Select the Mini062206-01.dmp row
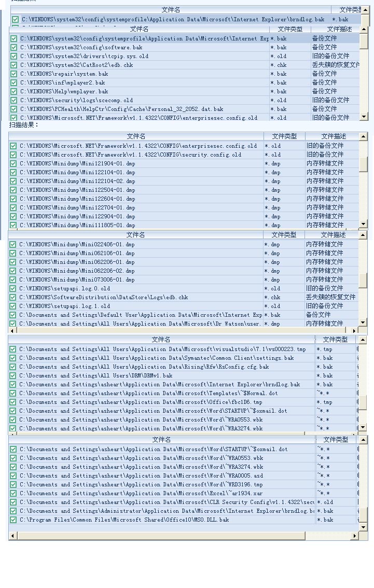The width and height of the screenshot is (374, 588). [184, 262]
